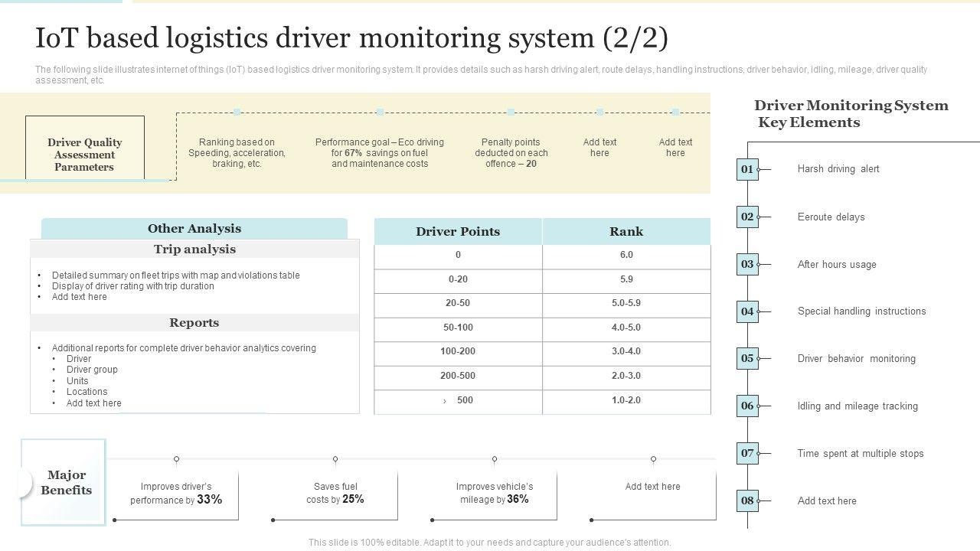Click the 01 number box for Harsh driving alert

[x=747, y=169]
